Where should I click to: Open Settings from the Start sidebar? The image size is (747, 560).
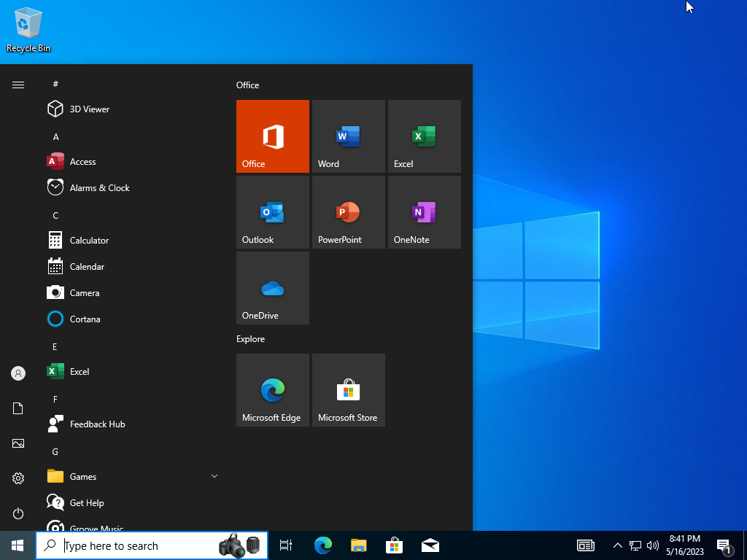click(x=18, y=478)
